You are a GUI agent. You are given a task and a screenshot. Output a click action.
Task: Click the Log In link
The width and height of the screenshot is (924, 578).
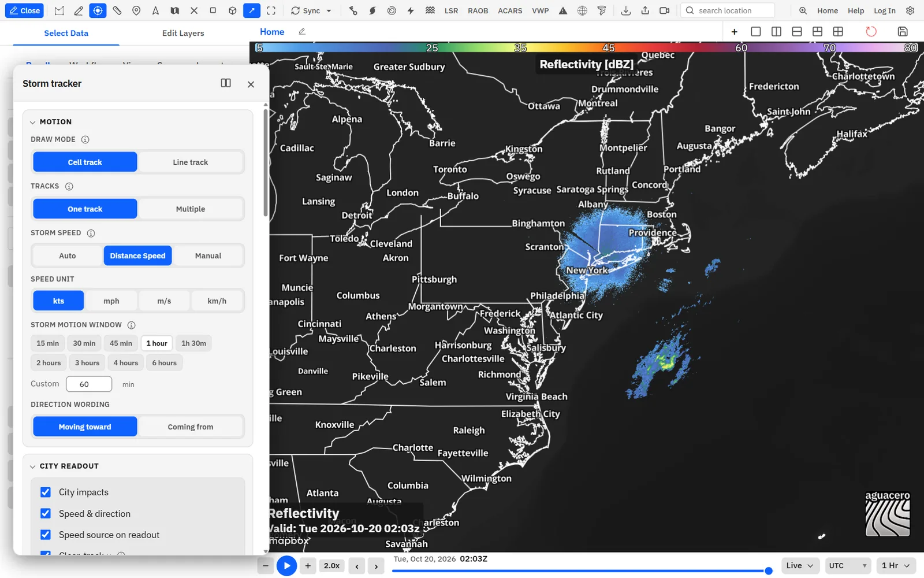(x=884, y=10)
